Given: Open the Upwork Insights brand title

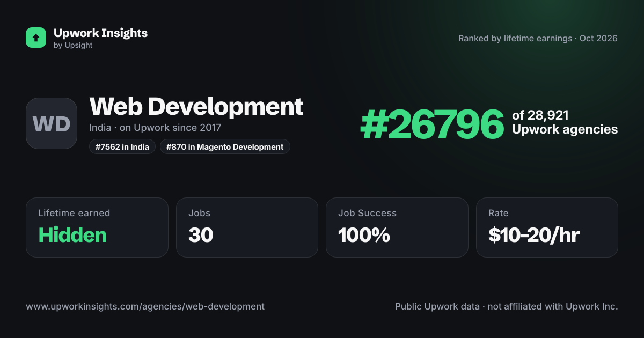Looking at the screenshot, I should tap(100, 33).
